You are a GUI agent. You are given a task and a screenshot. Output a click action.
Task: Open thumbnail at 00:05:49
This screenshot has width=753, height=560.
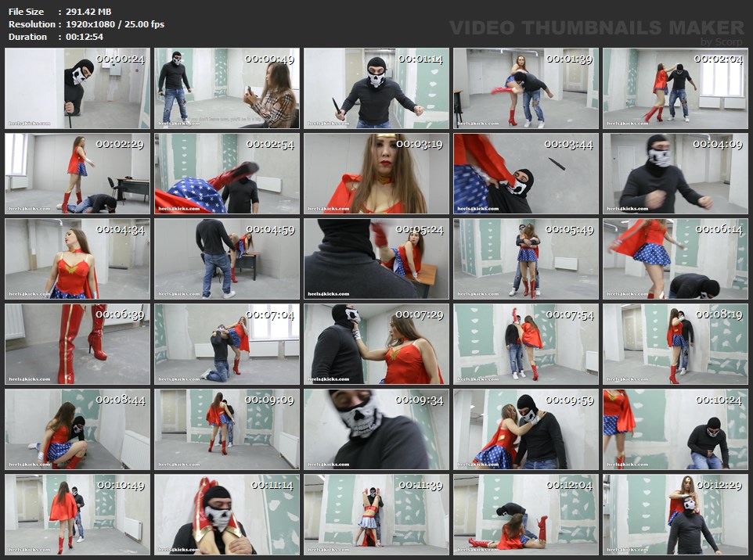tap(526, 259)
